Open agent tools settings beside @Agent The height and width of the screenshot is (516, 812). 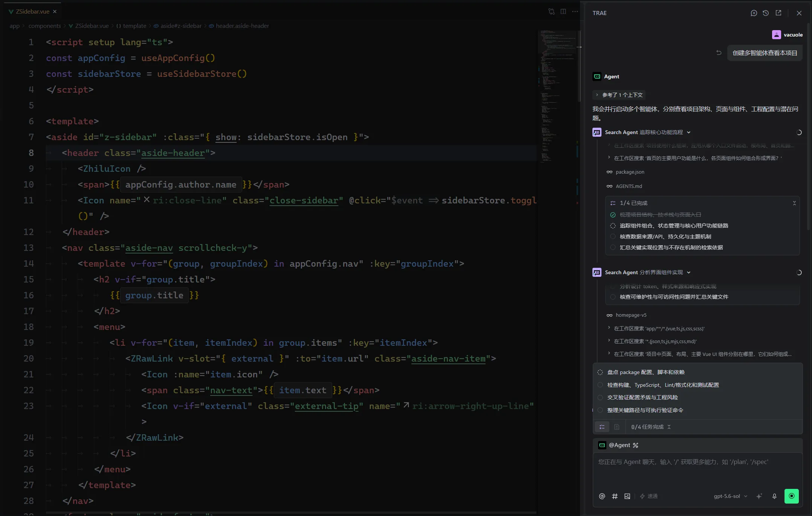click(x=635, y=445)
